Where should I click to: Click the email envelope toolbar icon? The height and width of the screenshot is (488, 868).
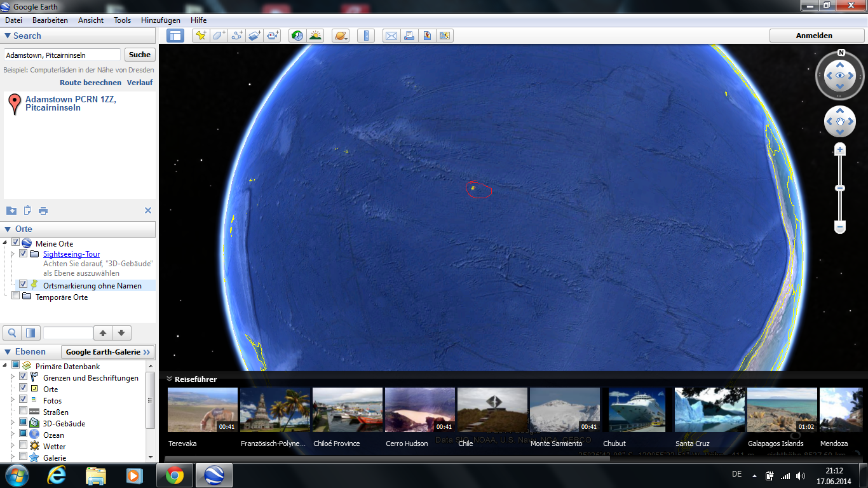391,36
